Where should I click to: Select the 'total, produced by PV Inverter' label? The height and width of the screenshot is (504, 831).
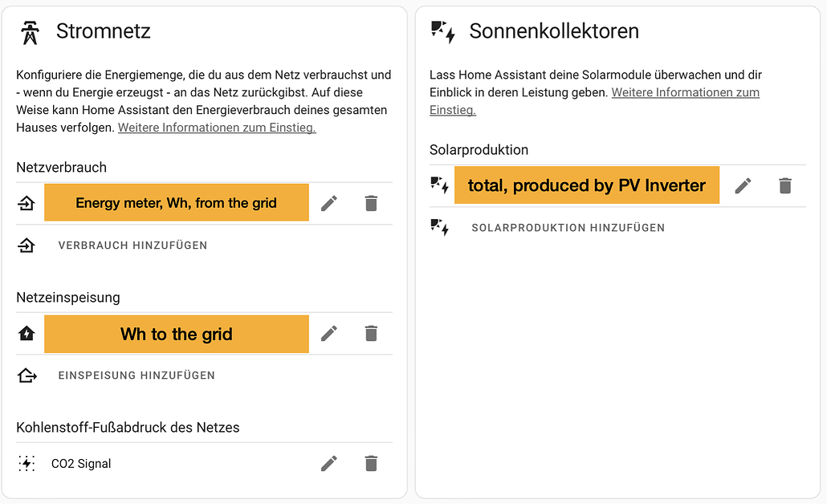tap(586, 185)
